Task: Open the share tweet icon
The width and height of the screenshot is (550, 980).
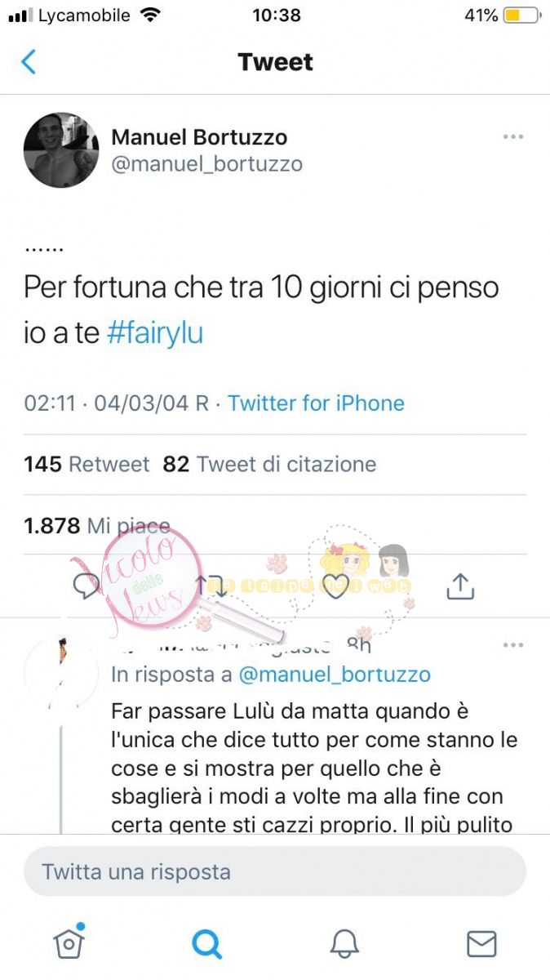Action: pos(460,586)
